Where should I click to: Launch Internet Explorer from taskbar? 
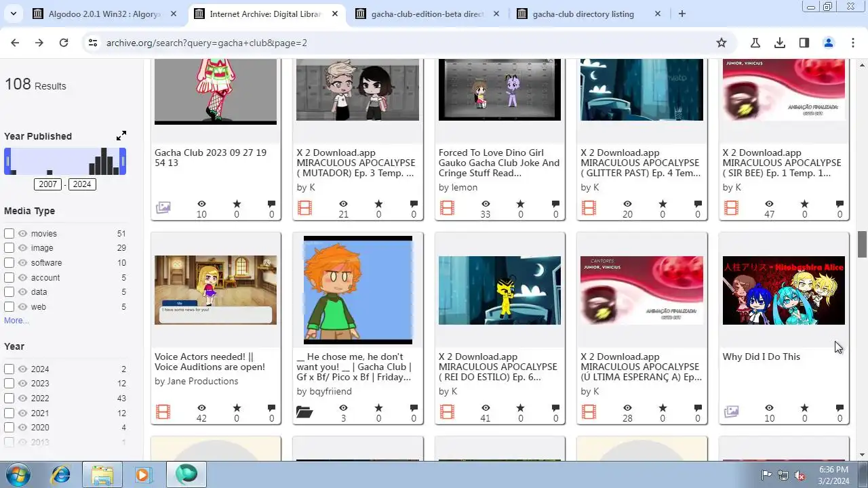click(61, 474)
